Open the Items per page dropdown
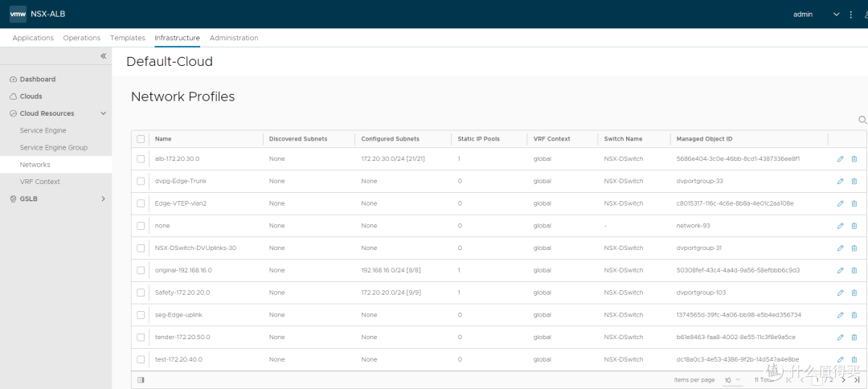The image size is (868, 389). pyautogui.click(x=733, y=380)
